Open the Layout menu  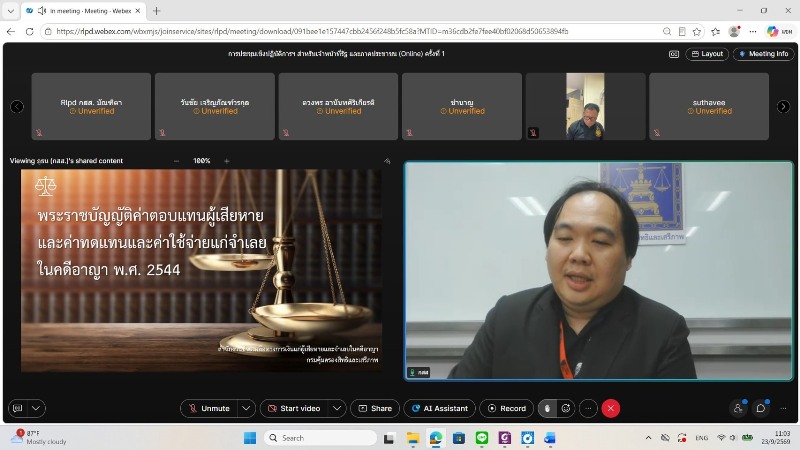pos(707,54)
